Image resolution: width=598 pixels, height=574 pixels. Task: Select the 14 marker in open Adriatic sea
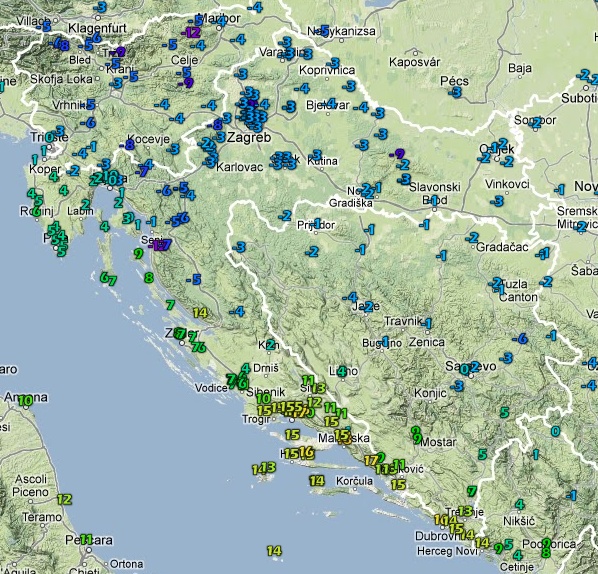coord(274,550)
